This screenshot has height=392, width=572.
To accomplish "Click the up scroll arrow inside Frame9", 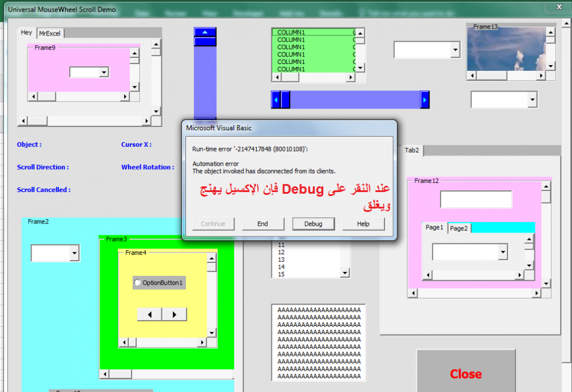I will click(134, 53).
